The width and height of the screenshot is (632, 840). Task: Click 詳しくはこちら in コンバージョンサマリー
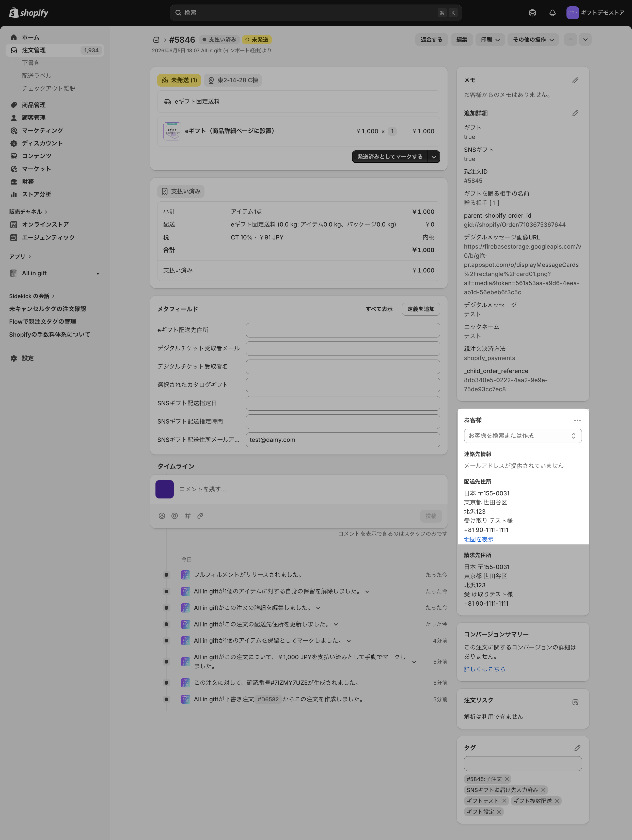[484, 669]
